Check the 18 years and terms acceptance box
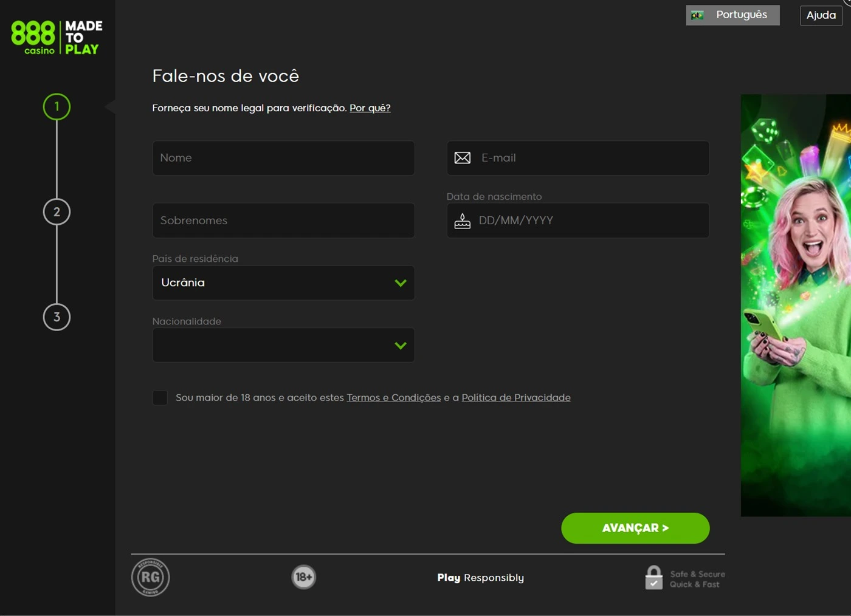Screen dimensions: 851x616 (160, 397)
